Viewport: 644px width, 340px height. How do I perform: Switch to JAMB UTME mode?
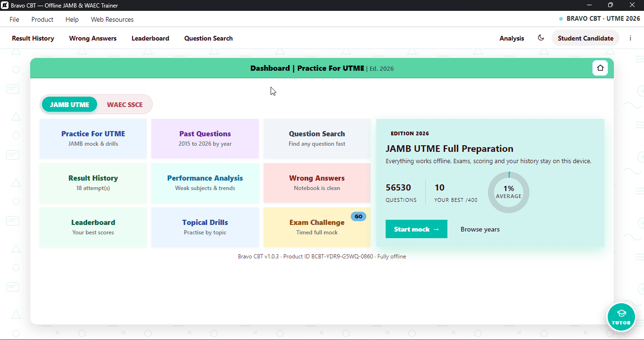tap(69, 105)
